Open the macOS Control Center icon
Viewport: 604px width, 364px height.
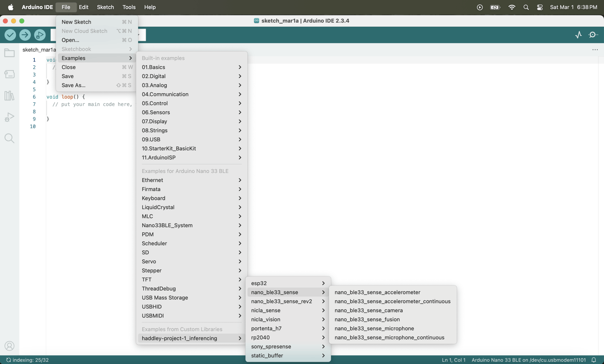click(540, 7)
